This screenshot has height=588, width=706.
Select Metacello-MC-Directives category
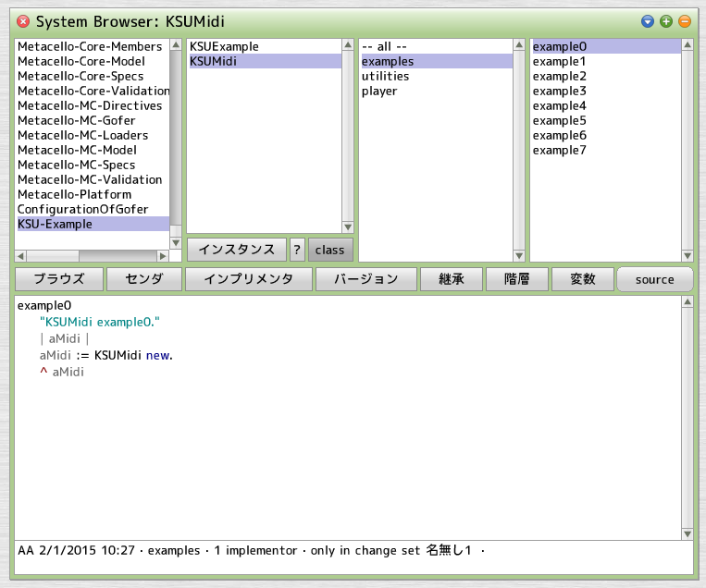coord(93,105)
